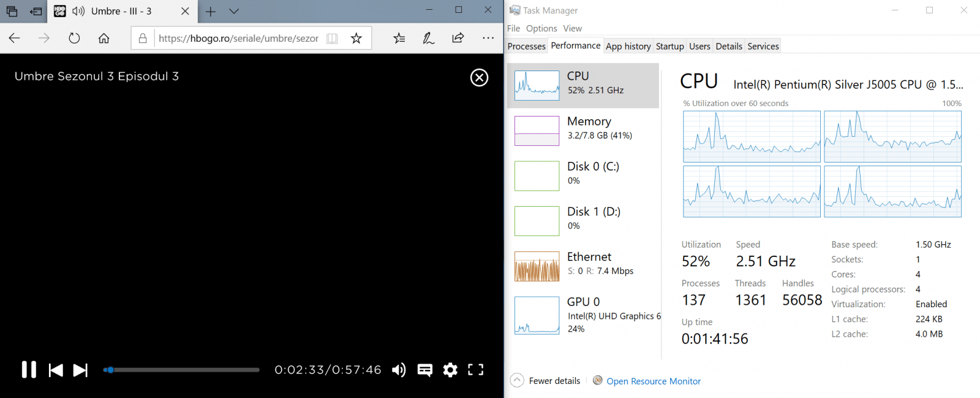Open video player settings gear
Viewport: 980px width, 398px height.
[450, 370]
